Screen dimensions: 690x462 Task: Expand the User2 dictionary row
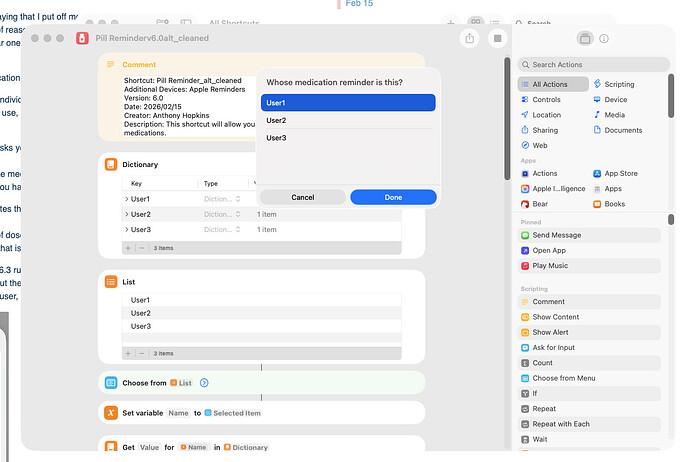127,214
